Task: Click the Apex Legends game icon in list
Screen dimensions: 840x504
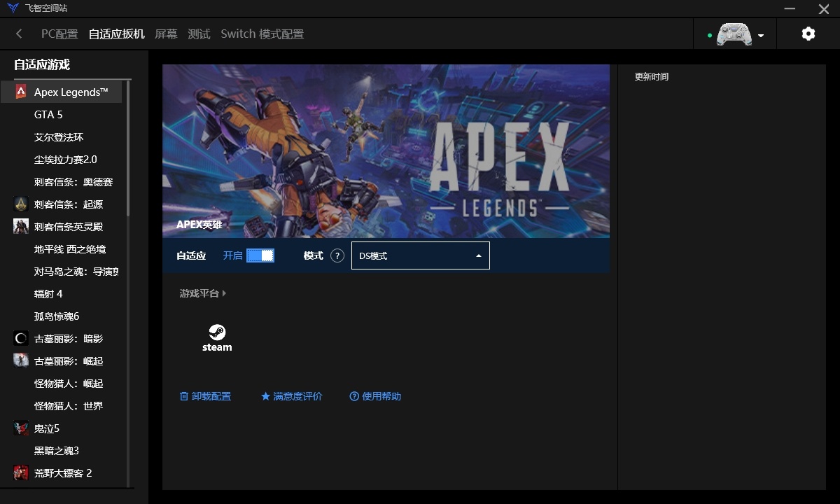Action: (21, 92)
